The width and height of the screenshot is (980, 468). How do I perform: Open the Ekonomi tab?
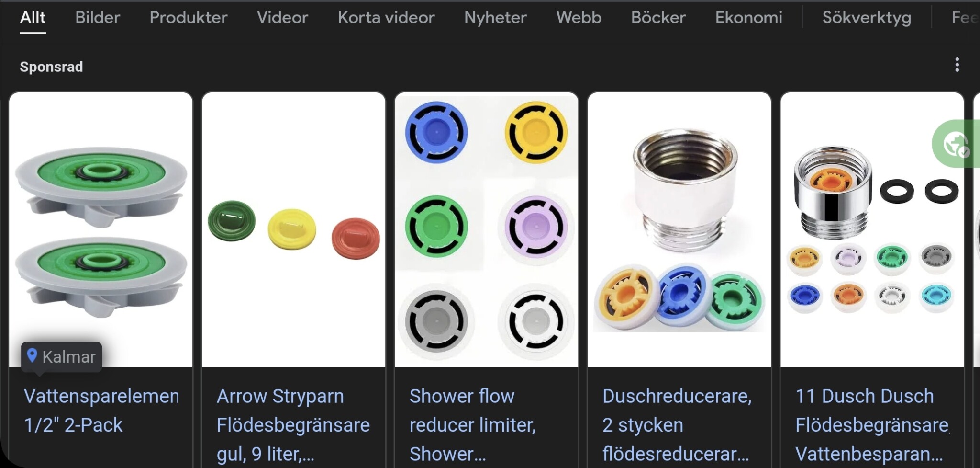tap(748, 17)
